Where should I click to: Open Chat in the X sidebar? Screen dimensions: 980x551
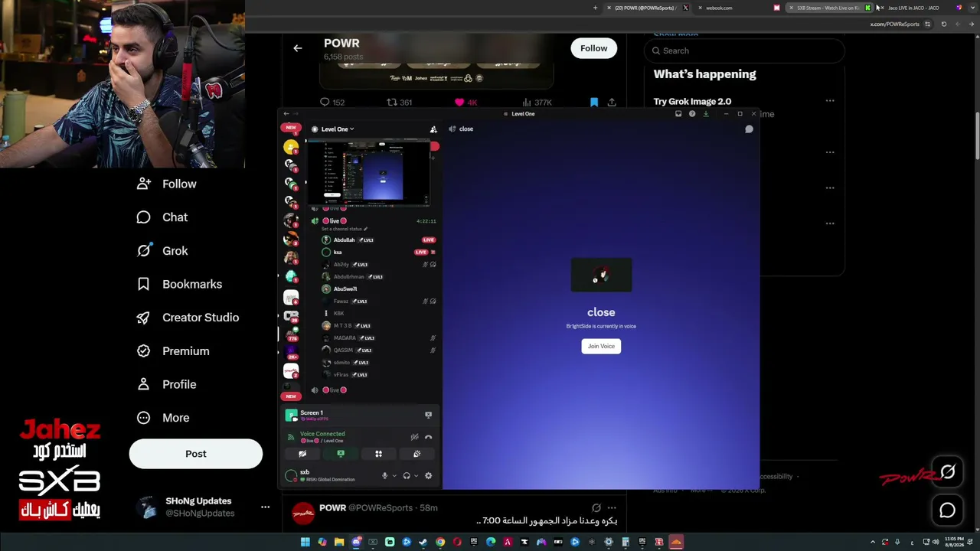coord(162,217)
